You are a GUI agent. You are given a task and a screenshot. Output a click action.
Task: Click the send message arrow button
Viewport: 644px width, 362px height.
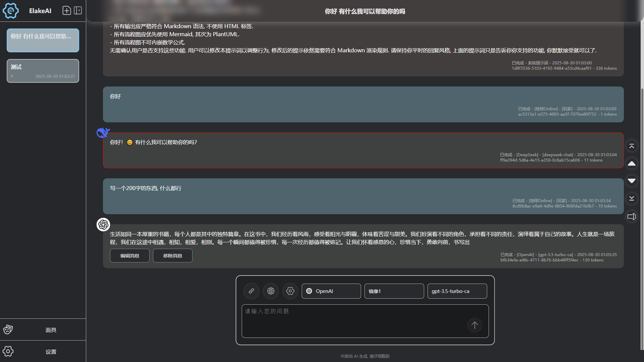pyautogui.click(x=475, y=325)
